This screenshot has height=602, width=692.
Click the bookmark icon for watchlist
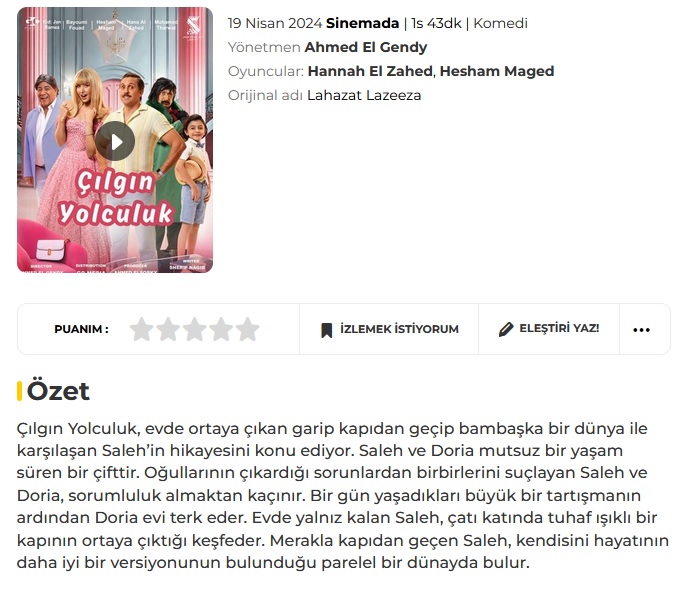(327, 330)
